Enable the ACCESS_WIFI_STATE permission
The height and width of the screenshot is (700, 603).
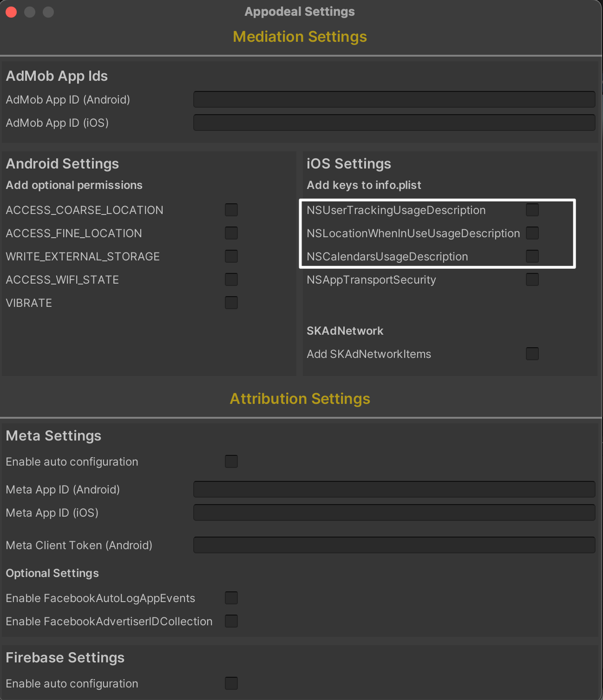tap(231, 279)
